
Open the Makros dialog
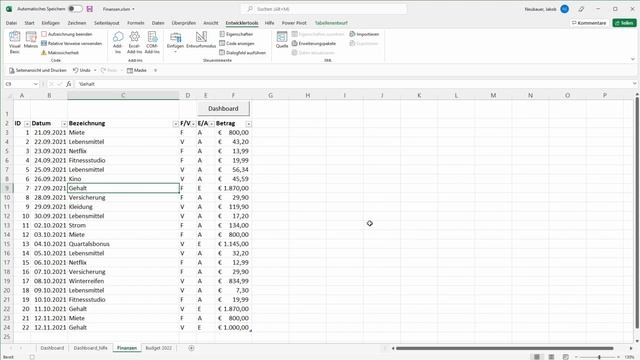click(x=31, y=40)
